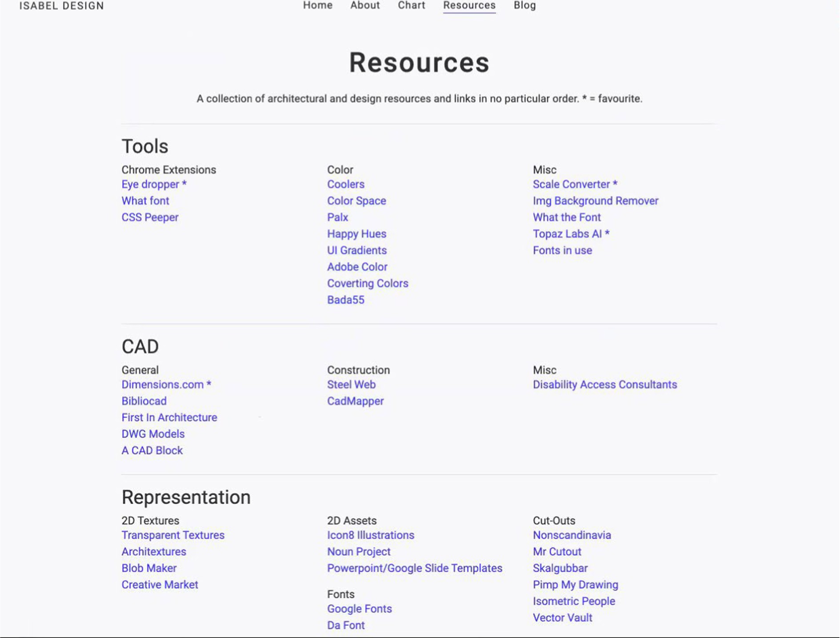Open the Scale Converter link
The image size is (840, 638).
(575, 184)
